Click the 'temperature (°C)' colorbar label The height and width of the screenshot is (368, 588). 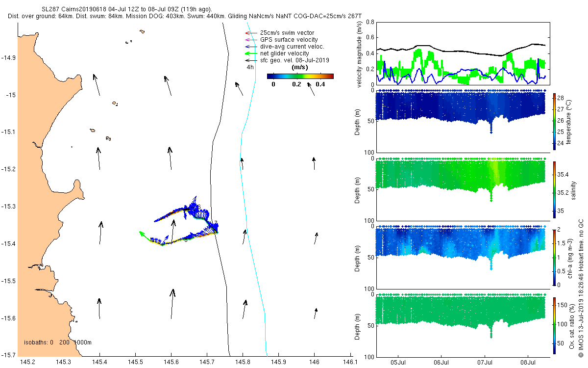point(569,122)
